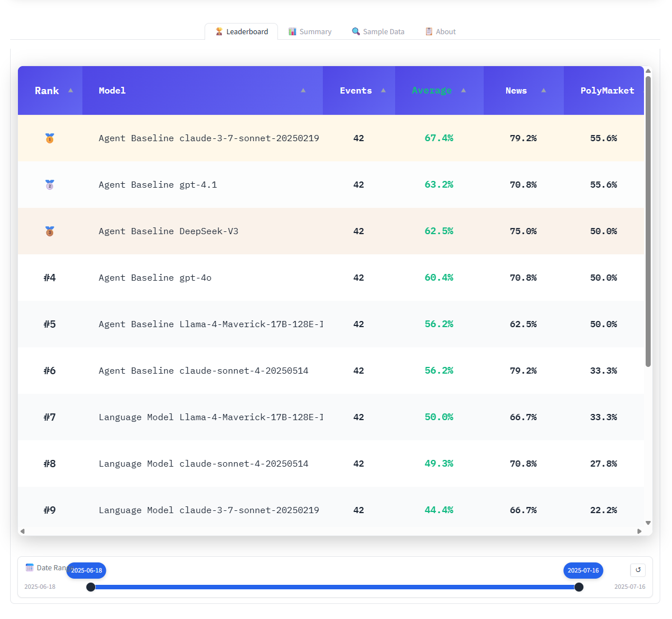Image resolution: width=672 pixels, height=619 pixels.
Task: Click the 67.4% average value
Action: click(439, 138)
